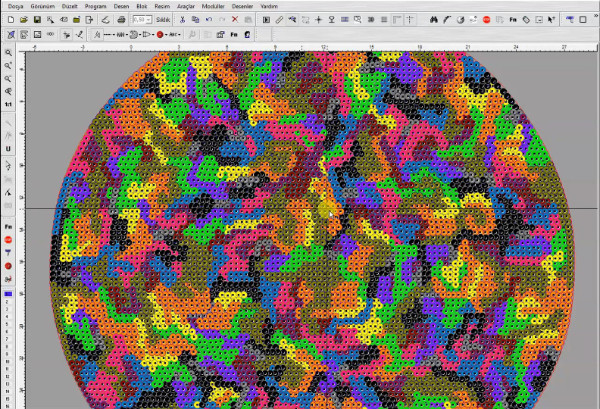Click the Save floppy disk icon
Image resolution: width=600 pixels, height=409 pixels.
(x=37, y=20)
